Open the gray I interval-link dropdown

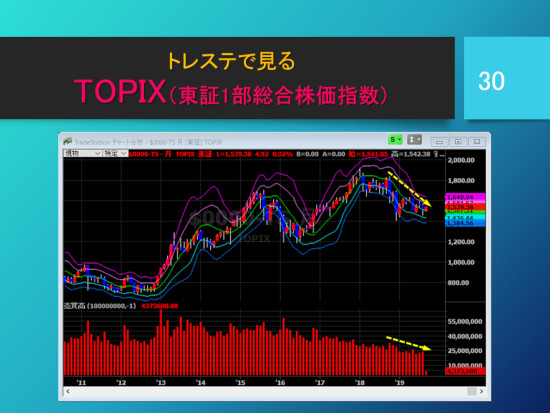[x=414, y=140]
